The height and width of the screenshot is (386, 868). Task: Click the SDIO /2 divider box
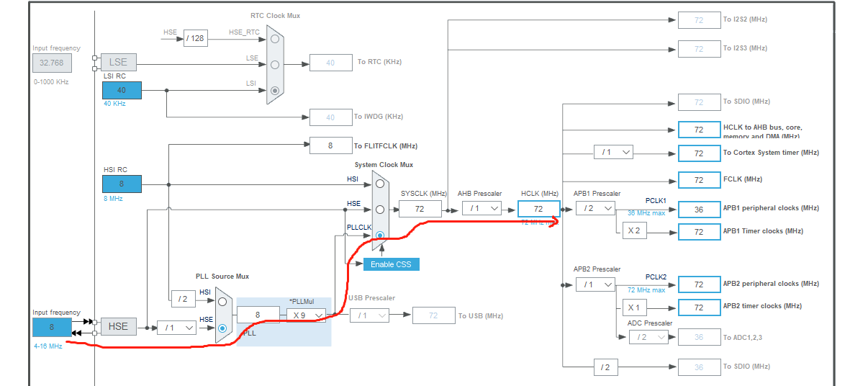[606, 367]
